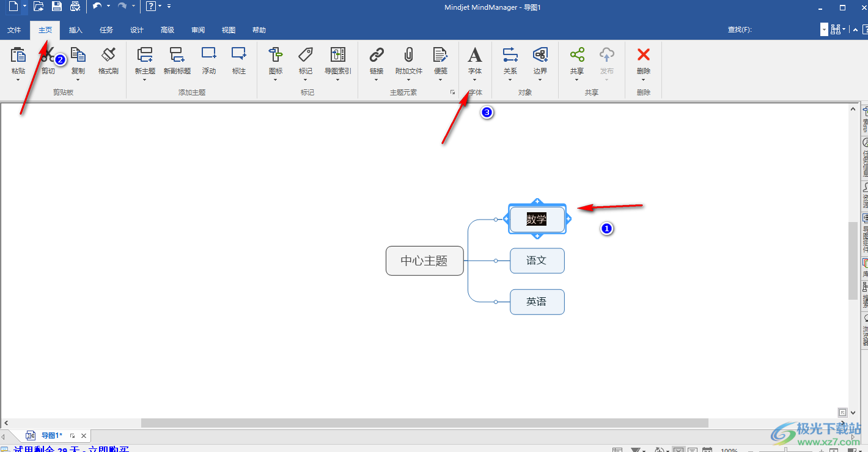Click the 便笺 (Notes) icon
The height and width of the screenshot is (452, 868).
click(441, 55)
